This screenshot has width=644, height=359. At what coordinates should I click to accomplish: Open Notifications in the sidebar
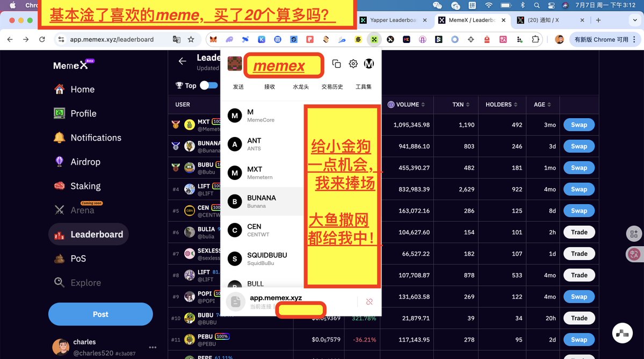coord(88,138)
